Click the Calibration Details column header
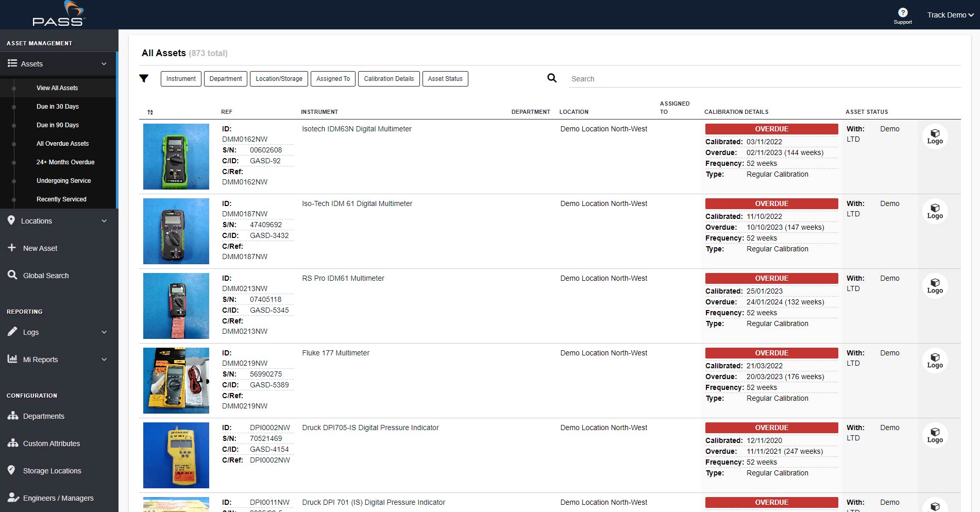Screen dimensions: 980x512 coord(736,112)
